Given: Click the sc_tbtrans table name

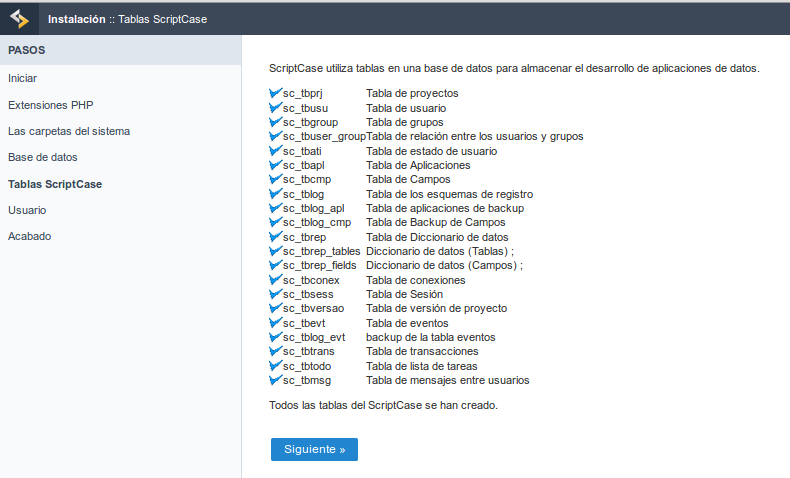Looking at the screenshot, I should [x=312, y=351].
